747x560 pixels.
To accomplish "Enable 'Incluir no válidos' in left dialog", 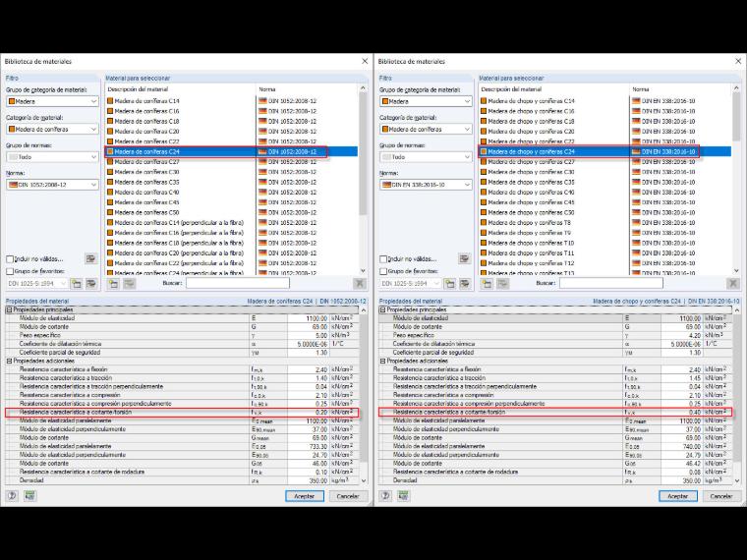I will (10, 259).
